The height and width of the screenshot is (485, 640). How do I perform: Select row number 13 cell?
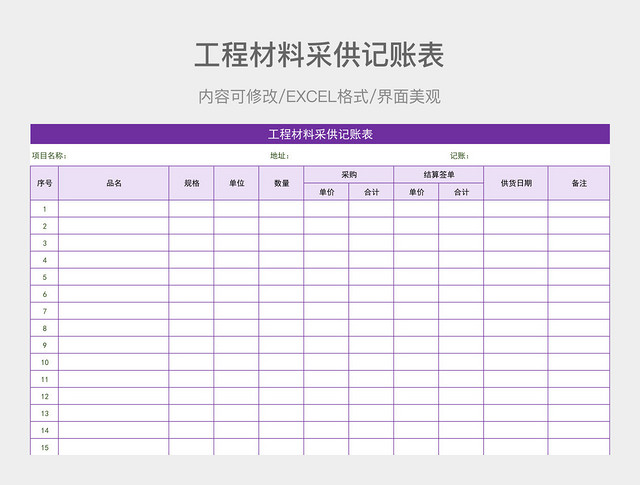pos(44,413)
